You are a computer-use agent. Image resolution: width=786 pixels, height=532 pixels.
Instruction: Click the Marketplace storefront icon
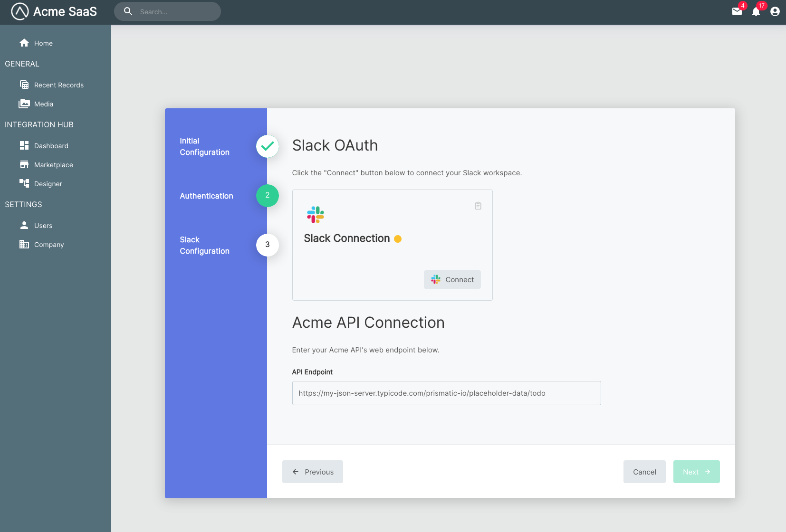pyautogui.click(x=24, y=164)
